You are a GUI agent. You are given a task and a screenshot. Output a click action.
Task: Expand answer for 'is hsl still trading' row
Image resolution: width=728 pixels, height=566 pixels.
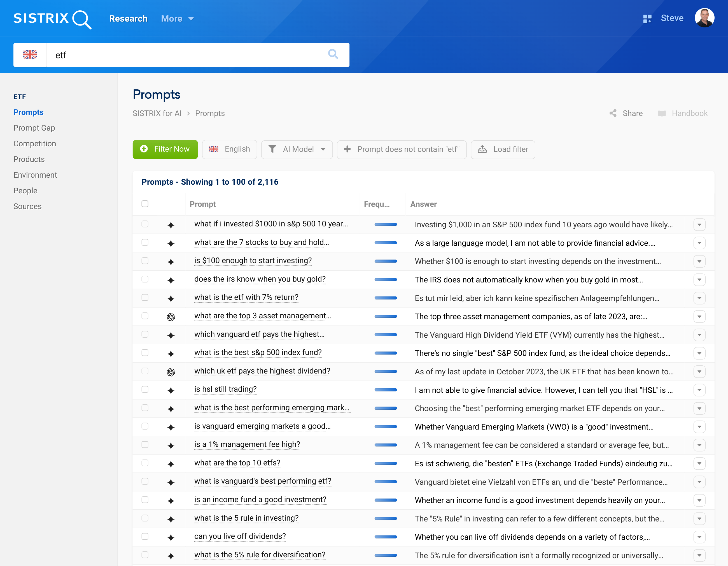(x=699, y=390)
